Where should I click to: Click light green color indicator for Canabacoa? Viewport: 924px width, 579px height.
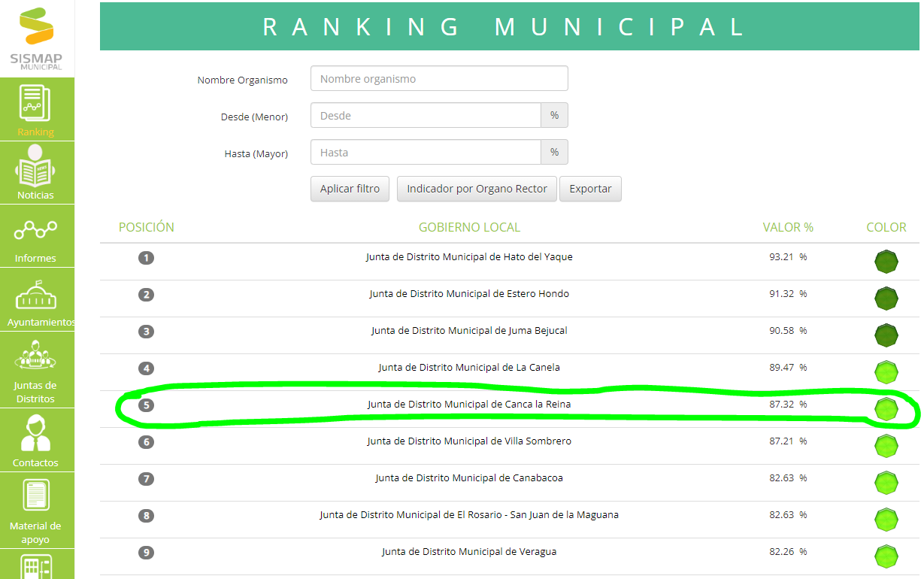(886, 483)
